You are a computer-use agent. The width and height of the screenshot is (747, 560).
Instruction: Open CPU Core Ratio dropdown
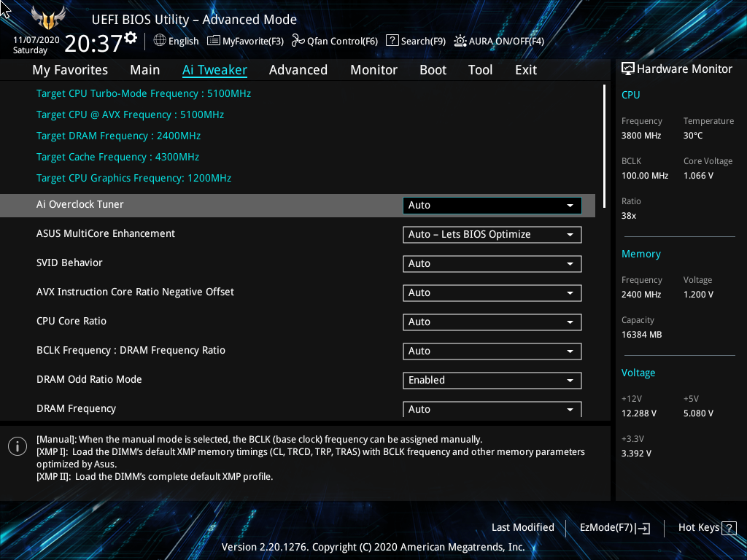point(492,322)
